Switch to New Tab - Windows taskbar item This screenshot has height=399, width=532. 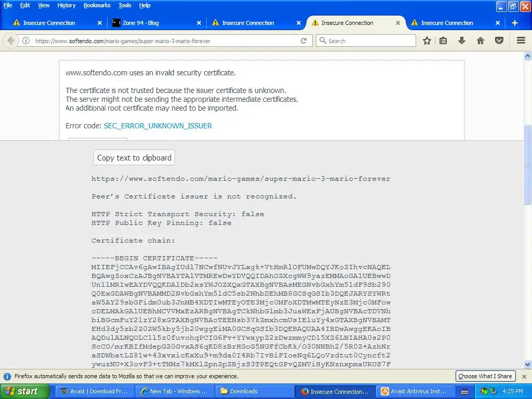175,391
